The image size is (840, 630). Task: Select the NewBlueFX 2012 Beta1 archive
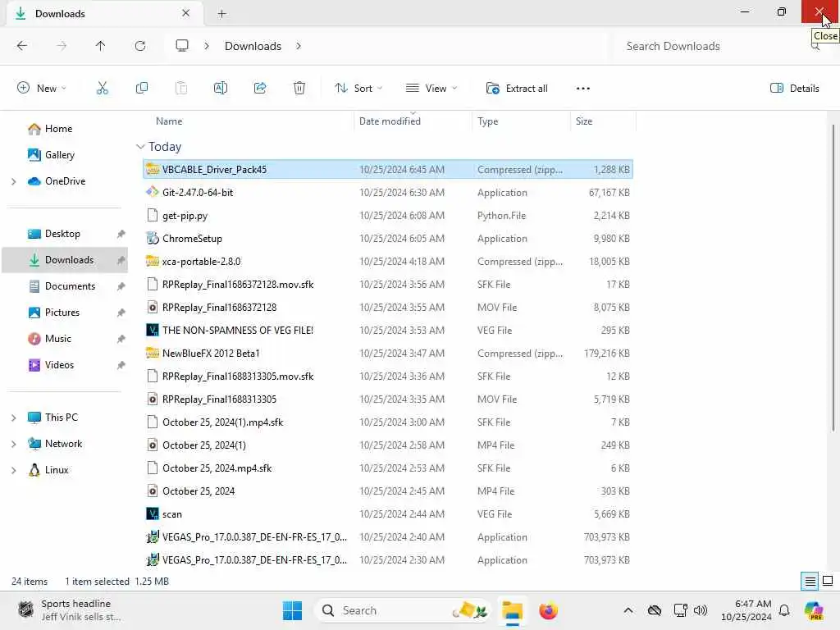point(388,354)
